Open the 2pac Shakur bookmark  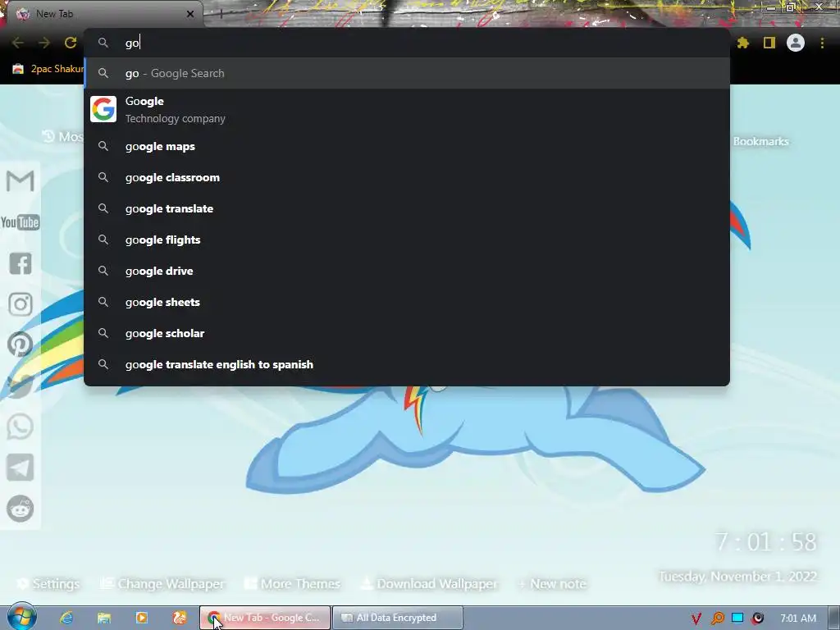[48, 69]
